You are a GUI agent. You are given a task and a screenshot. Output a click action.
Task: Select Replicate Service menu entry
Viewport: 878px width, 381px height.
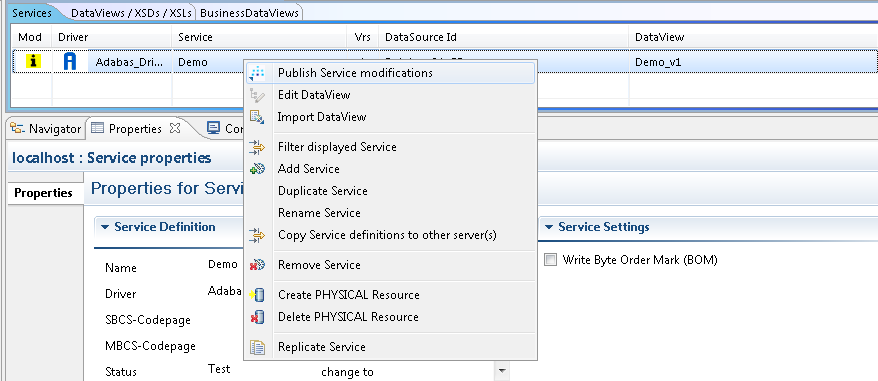389,347
